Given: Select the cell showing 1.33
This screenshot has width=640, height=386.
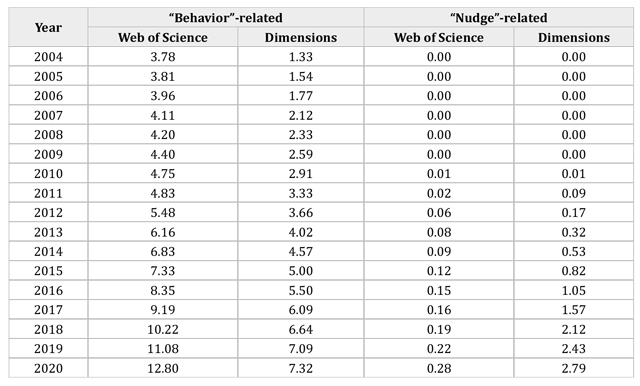Looking at the screenshot, I should click(x=301, y=57).
